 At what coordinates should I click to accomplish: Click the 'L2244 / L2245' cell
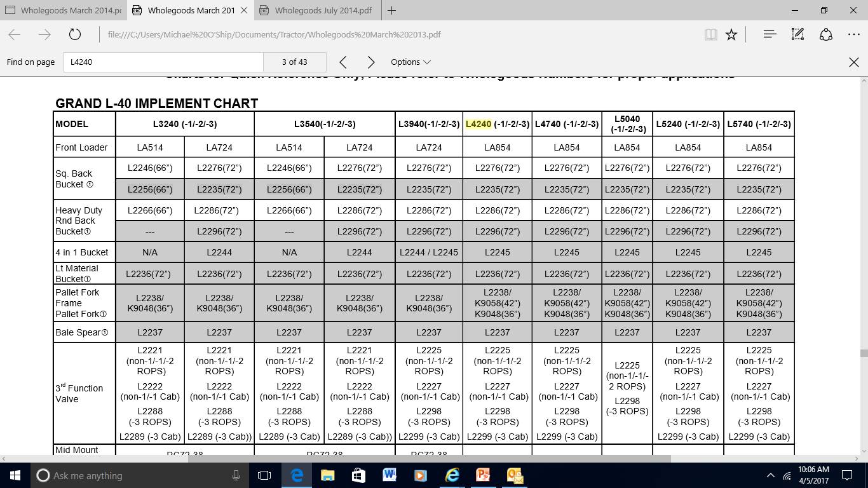click(x=429, y=252)
